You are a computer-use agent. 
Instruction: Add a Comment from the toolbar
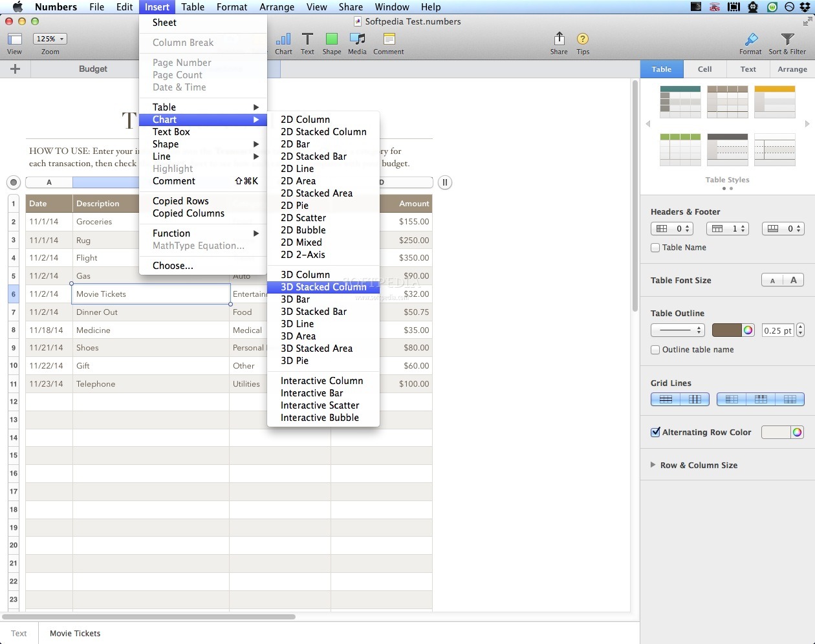(x=389, y=43)
